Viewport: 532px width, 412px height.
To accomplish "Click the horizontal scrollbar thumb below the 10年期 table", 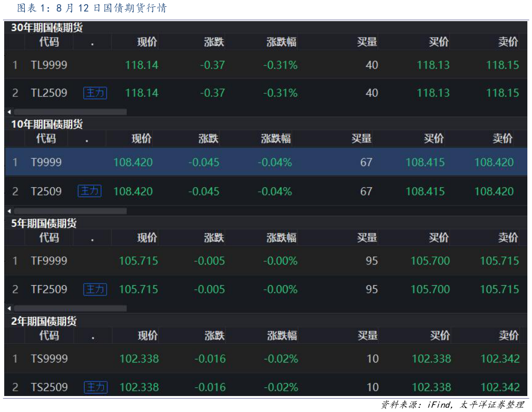I will [x=70, y=211].
